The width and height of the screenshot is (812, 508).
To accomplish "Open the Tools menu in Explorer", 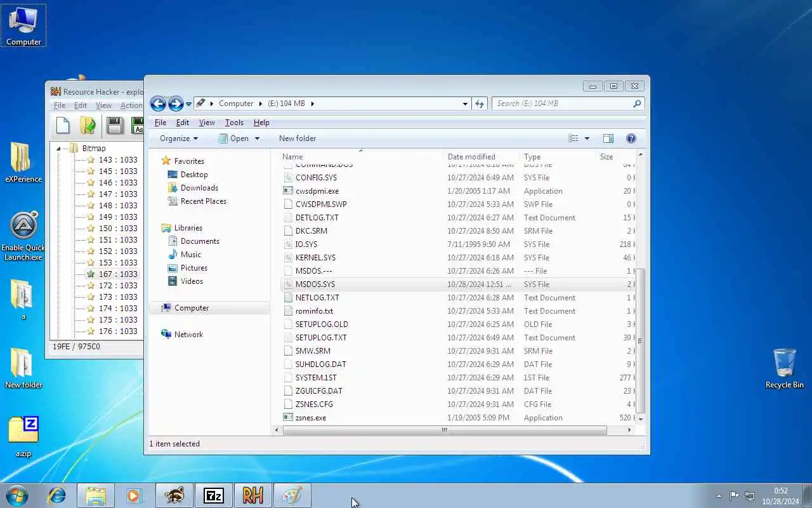I will (x=234, y=123).
